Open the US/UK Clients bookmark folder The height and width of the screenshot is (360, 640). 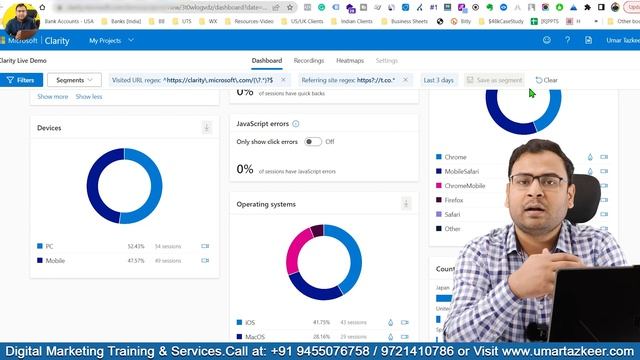click(x=302, y=21)
